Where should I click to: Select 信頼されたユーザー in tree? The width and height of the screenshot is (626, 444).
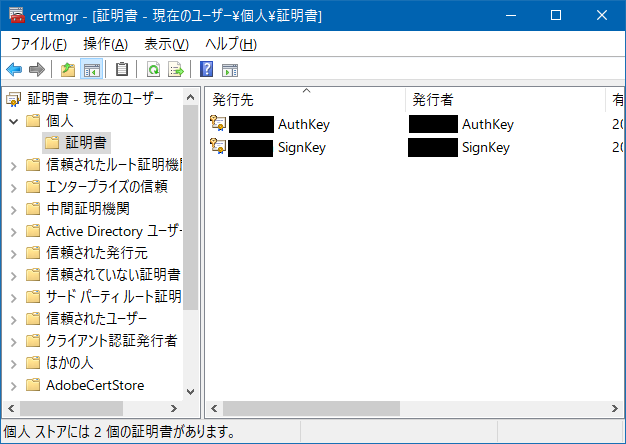pyautogui.click(x=96, y=319)
